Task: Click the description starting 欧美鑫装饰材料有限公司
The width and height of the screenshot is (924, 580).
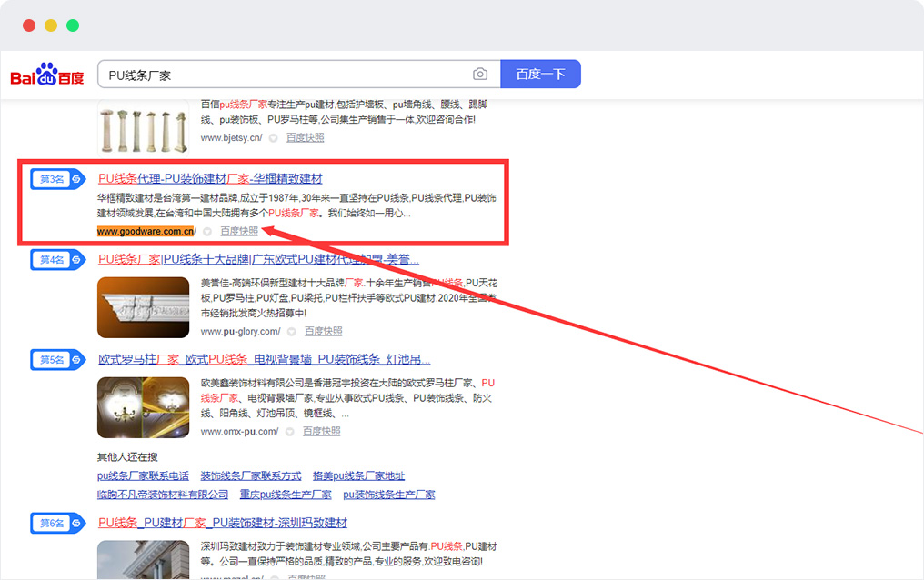Action: (x=347, y=398)
